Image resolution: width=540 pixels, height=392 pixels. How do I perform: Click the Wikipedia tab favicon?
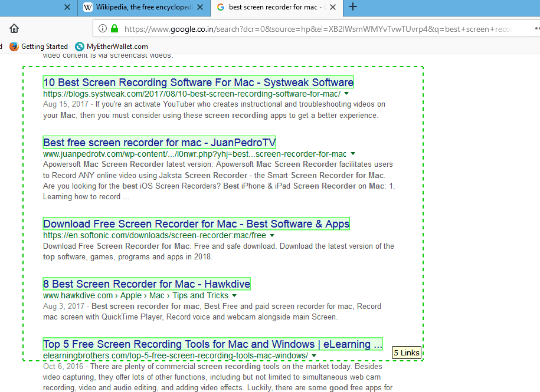pyautogui.click(x=89, y=7)
